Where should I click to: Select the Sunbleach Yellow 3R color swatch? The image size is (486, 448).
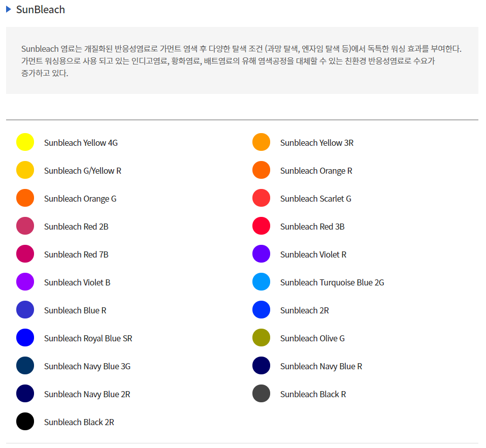(x=262, y=142)
